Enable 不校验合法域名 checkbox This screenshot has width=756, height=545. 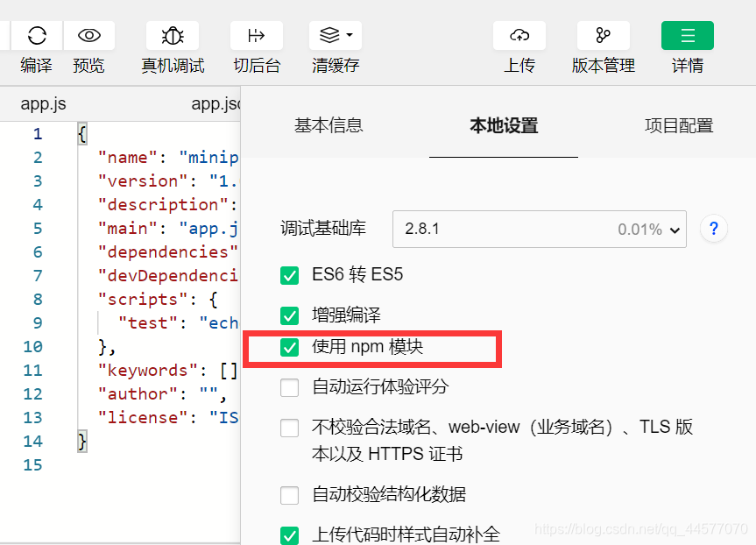click(289, 428)
